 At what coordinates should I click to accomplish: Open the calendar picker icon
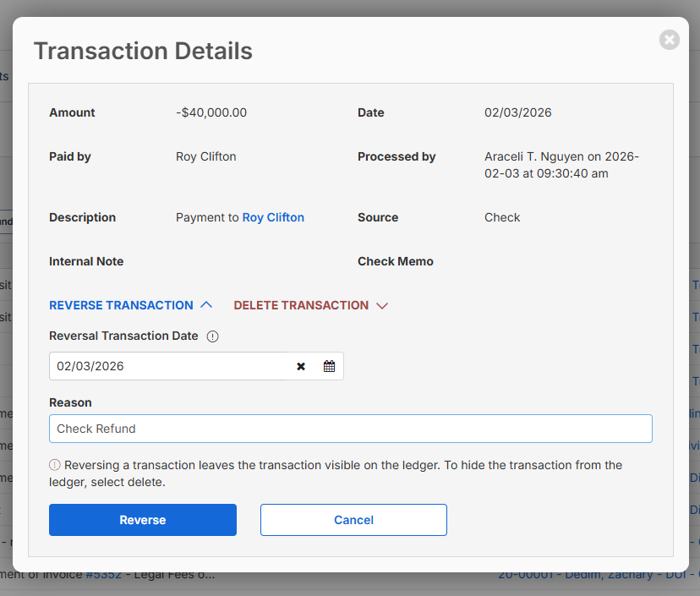(329, 366)
